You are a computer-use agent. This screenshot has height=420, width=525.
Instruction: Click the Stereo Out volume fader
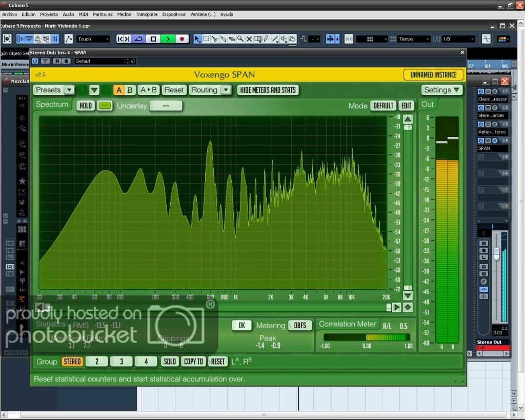pyautogui.click(x=496, y=254)
